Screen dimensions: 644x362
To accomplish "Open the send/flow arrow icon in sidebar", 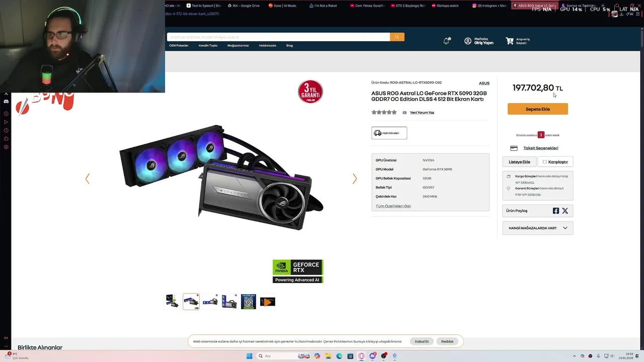I will (x=6, y=122).
